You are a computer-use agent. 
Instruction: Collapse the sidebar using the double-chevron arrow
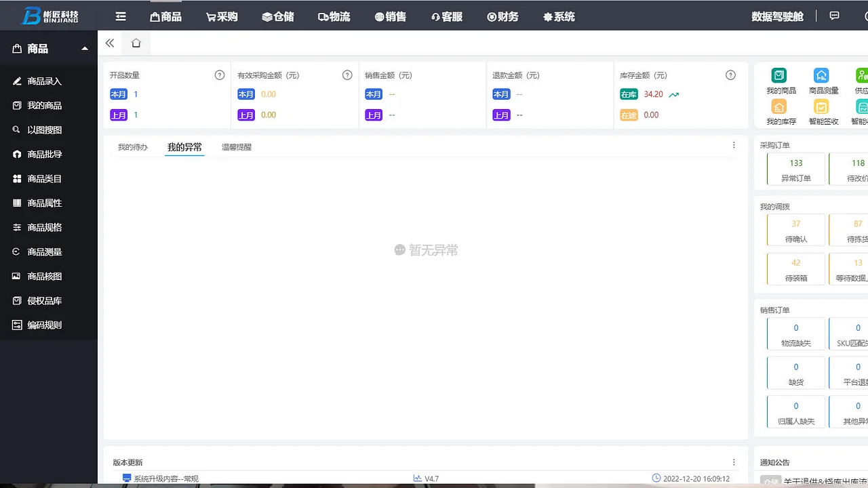click(109, 42)
